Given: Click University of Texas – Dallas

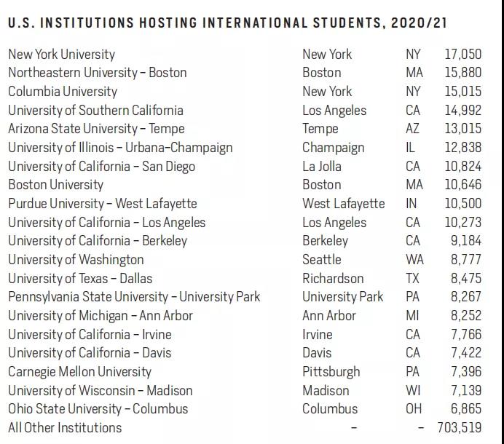Looking at the screenshot, I should pos(79,279).
